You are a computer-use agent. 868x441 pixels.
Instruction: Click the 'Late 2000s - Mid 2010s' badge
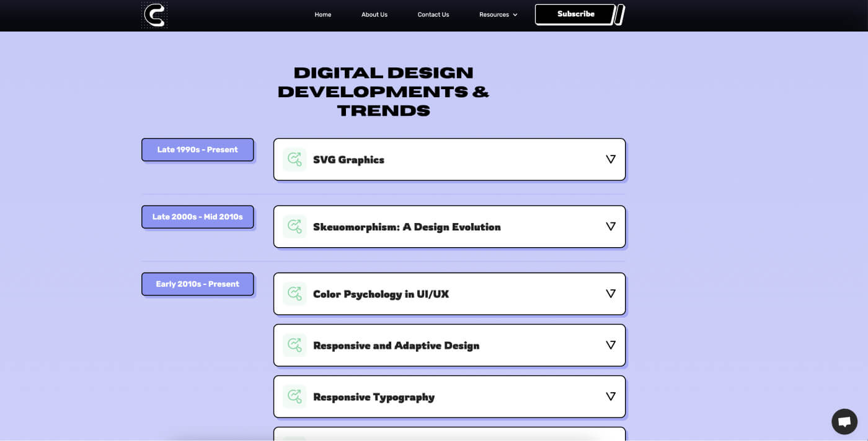click(x=197, y=217)
